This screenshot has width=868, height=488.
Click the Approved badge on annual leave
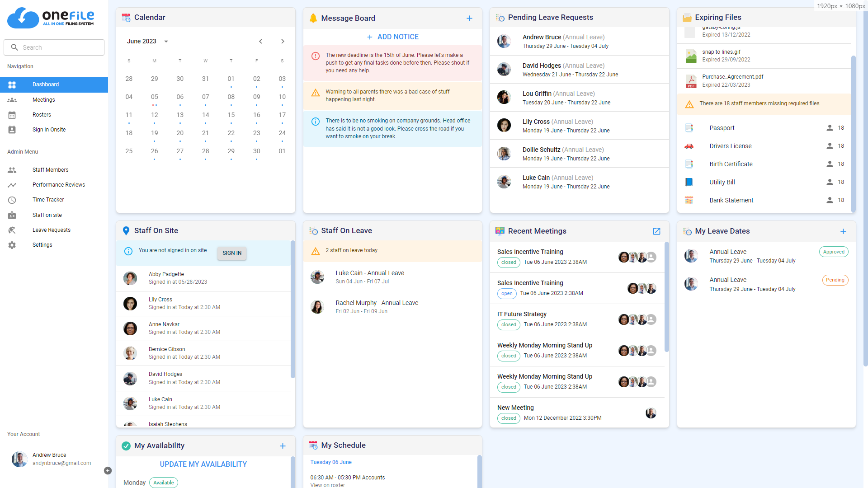pos(834,252)
